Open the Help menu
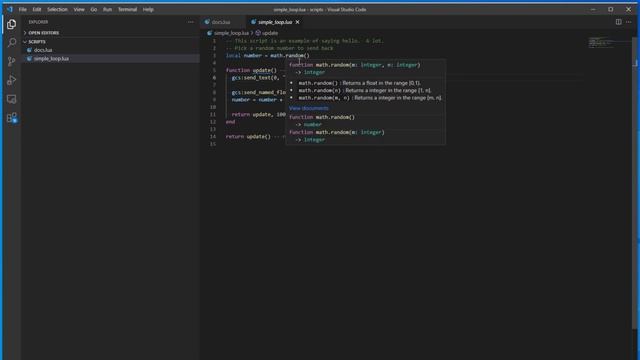Viewport: 640px width, 360px height. [x=148, y=9]
